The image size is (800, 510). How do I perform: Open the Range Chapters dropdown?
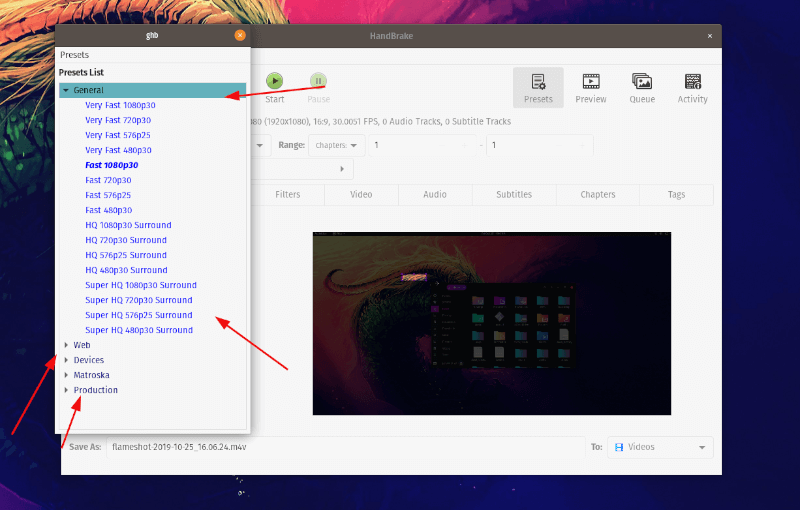pos(336,145)
